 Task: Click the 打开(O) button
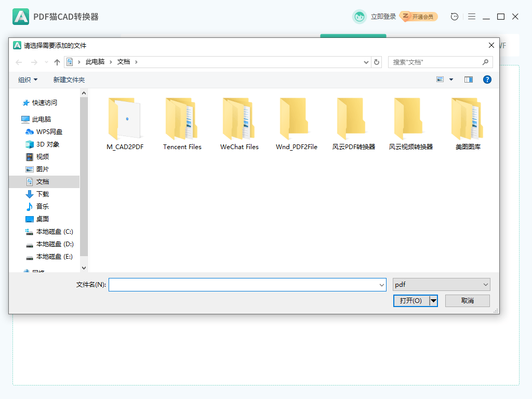(x=411, y=301)
